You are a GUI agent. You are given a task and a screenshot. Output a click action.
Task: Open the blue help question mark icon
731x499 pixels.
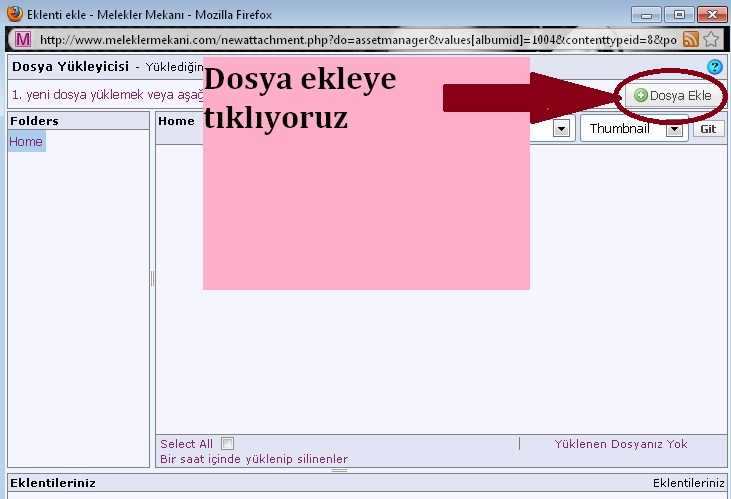[x=714, y=67]
